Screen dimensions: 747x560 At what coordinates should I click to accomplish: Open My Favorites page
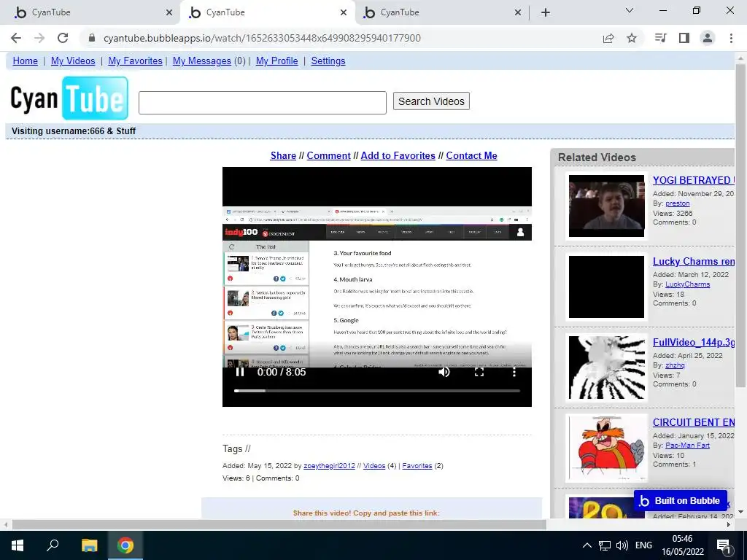click(135, 61)
